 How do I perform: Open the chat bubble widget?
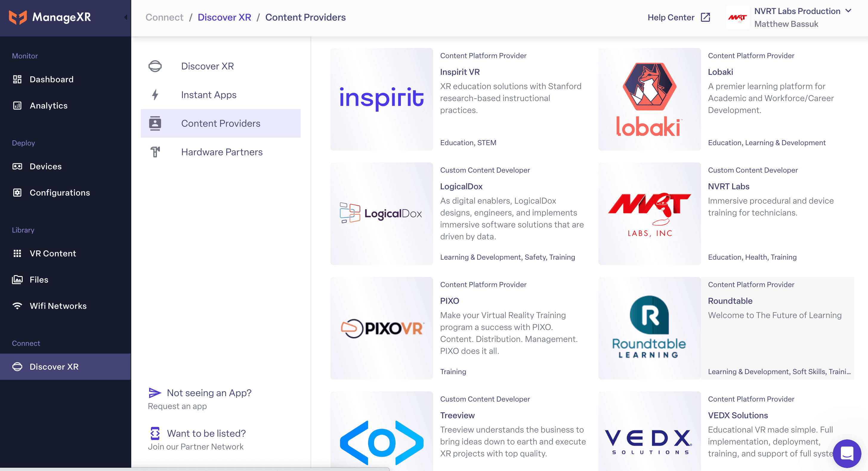(x=847, y=453)
